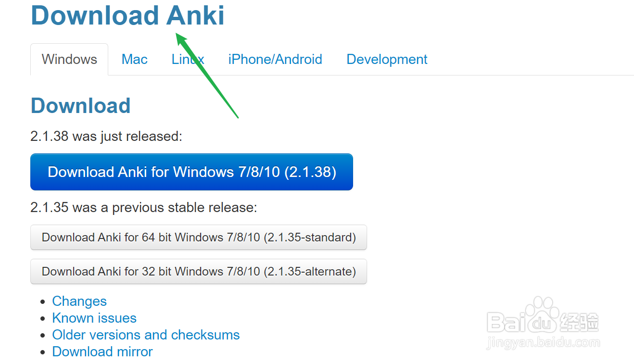
Task: Click the '2.1.35 was a previous stable release' text
Action: click(144, 207)
